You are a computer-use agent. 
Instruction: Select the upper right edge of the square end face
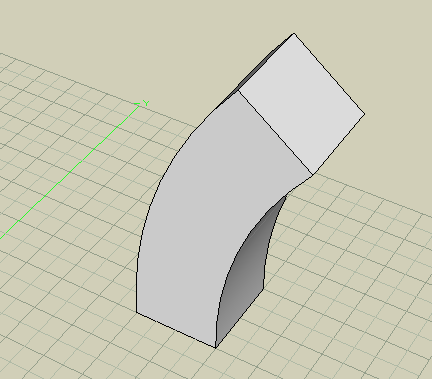coord(329,74)
